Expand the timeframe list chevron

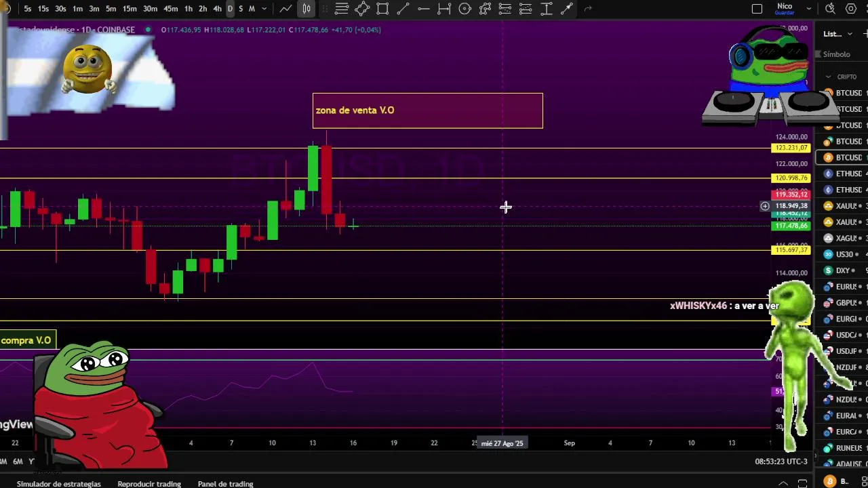[x=264, y=9]
